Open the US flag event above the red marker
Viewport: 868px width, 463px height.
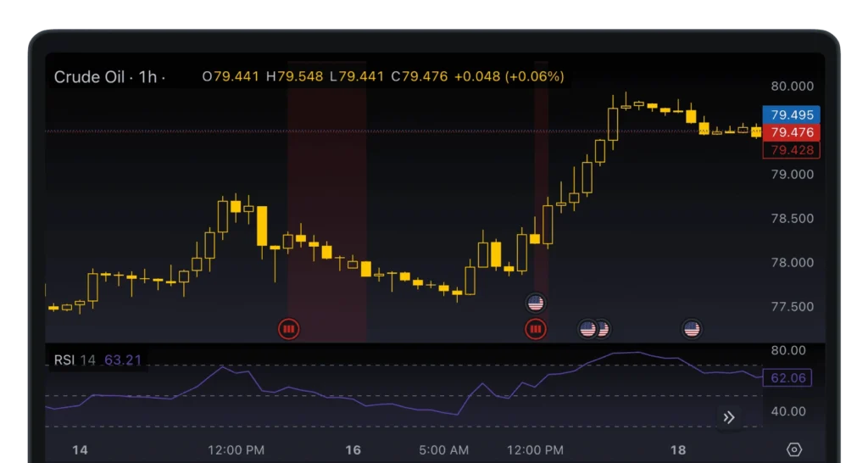pos(536,303)
